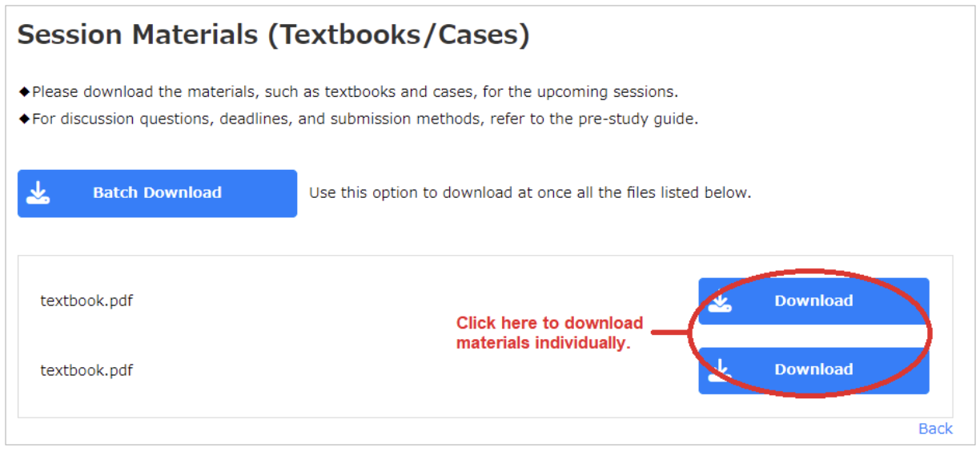Click the tray-arrow icon on Batch Download
This screenshot has width=980, height=452.
click(38, 193)
